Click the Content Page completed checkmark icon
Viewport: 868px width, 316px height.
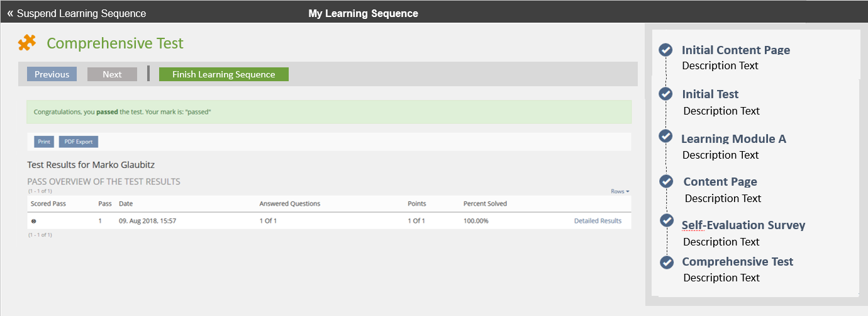tap(666, 181)
